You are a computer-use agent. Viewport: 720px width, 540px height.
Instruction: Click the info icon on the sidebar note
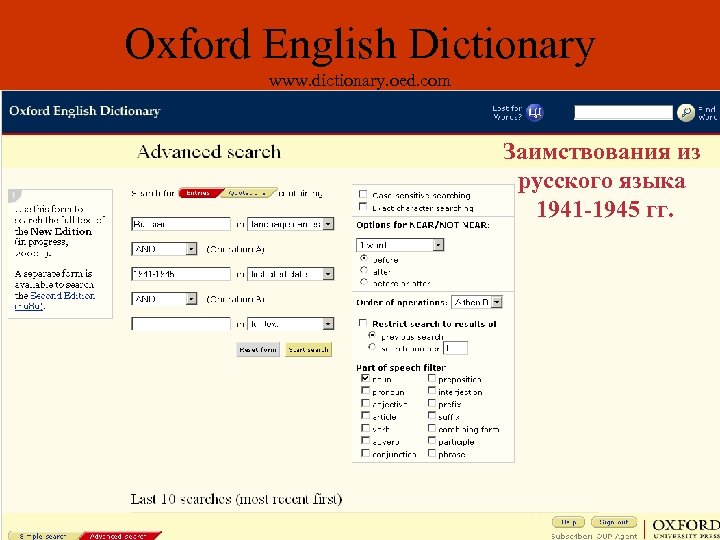click(x=14, y=196)
